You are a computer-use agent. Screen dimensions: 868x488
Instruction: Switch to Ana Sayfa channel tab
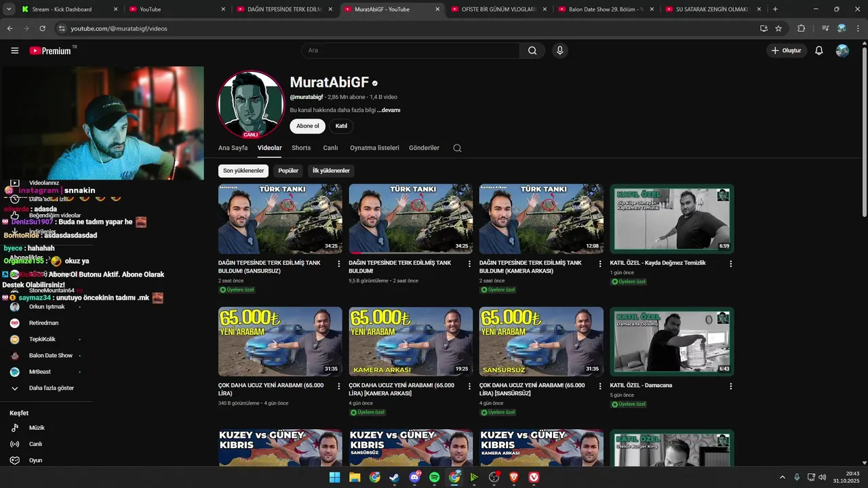[233, 148]
